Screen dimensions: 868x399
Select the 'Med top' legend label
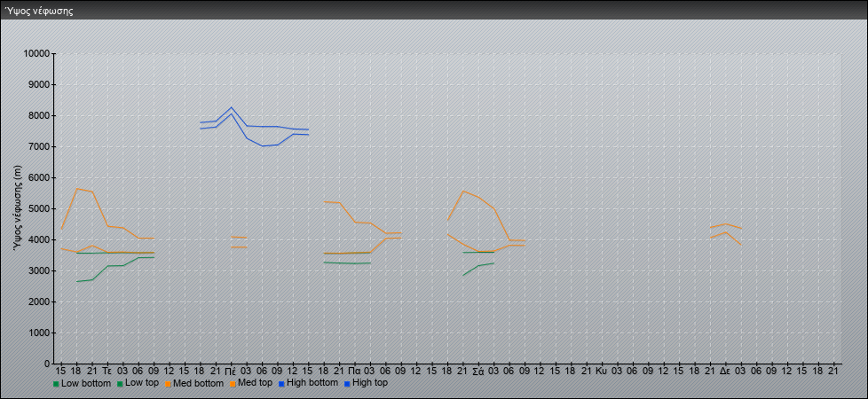coord(256,383)
